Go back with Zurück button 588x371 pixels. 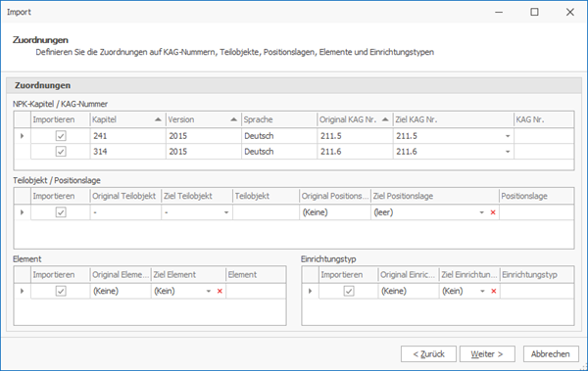pyautogui.click(x=428, y=353)
